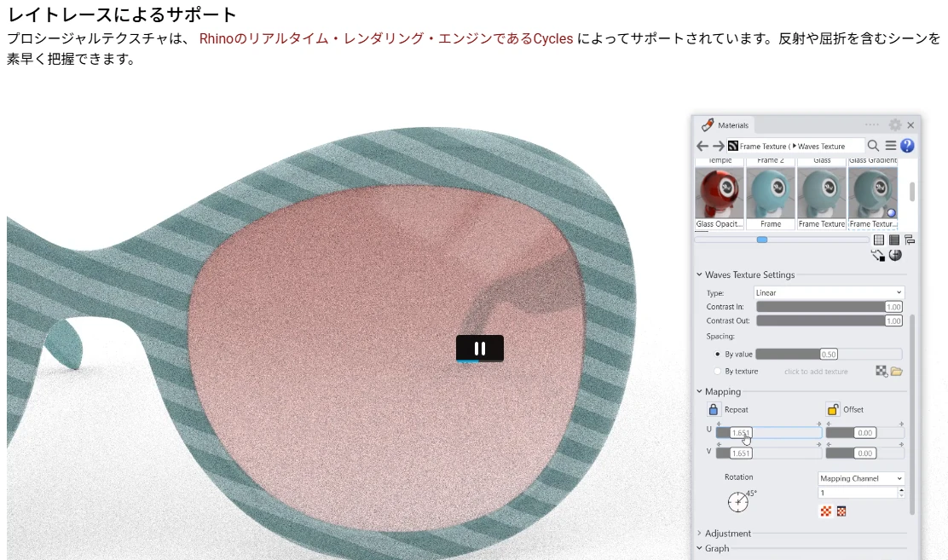
Task: Pause the video with the pause button
Action: click(x=479, y=348)
